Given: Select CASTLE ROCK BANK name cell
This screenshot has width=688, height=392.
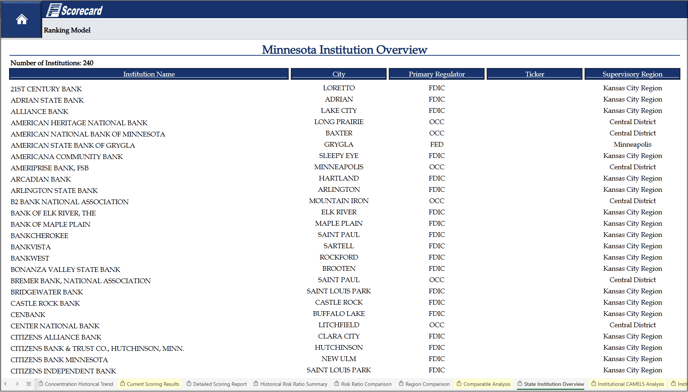Looking at the screenshot, I should pyautogui.click(x=45, y=303).
